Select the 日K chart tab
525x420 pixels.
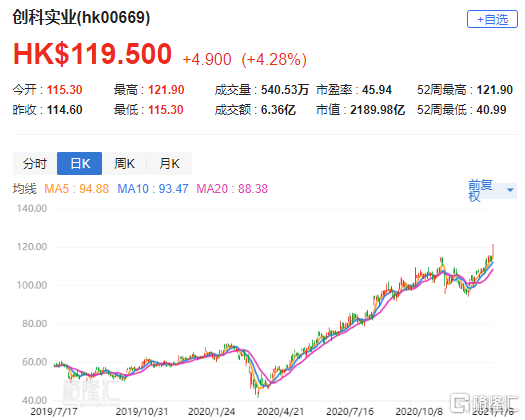(x=80, y=163)
